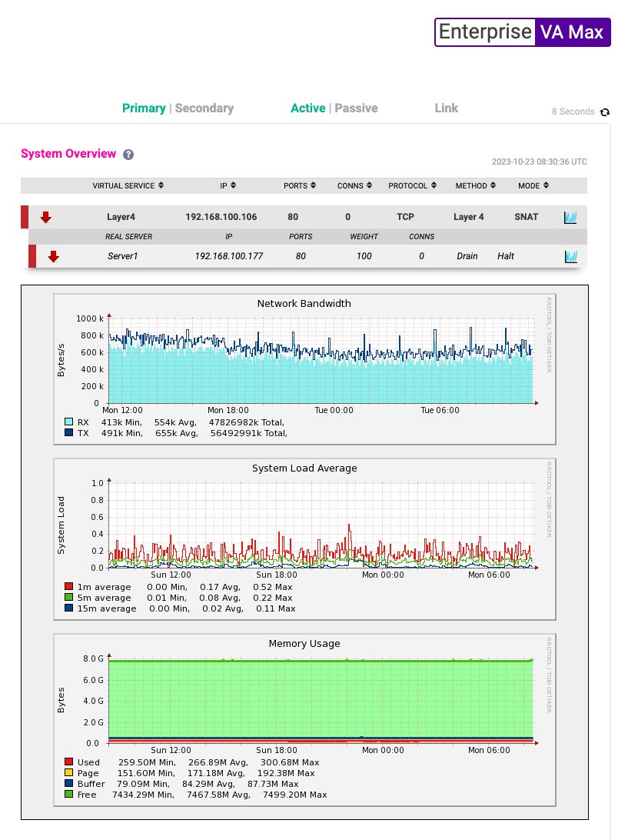Open the Network Bandwidth graph
The image size is (638, 840).
point(304,369)
